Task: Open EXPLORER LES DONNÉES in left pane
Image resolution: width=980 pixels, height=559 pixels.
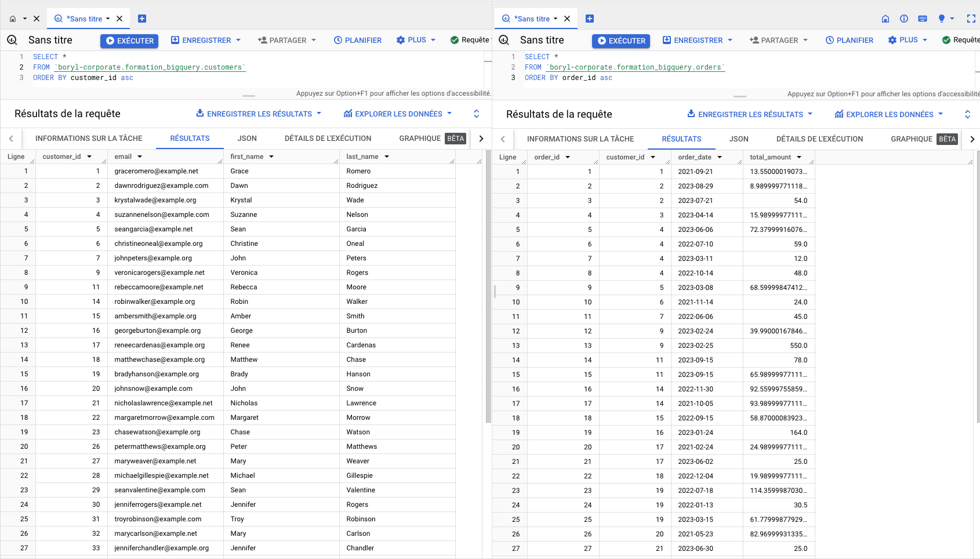Action: click(398, 114)
